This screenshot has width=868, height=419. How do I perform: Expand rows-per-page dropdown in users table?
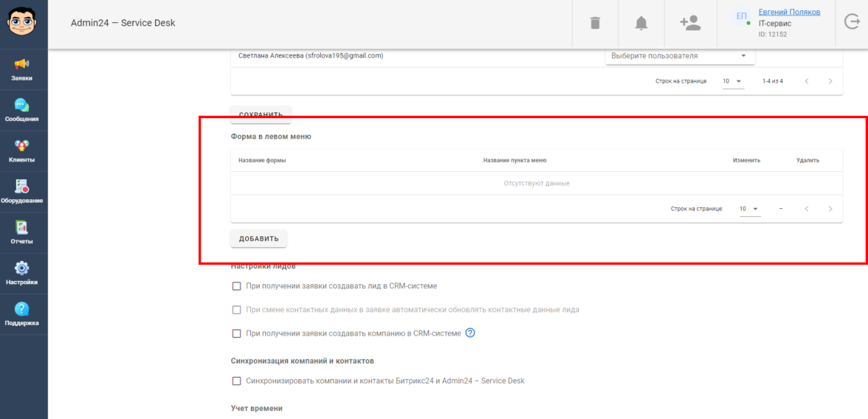[732, 81]
